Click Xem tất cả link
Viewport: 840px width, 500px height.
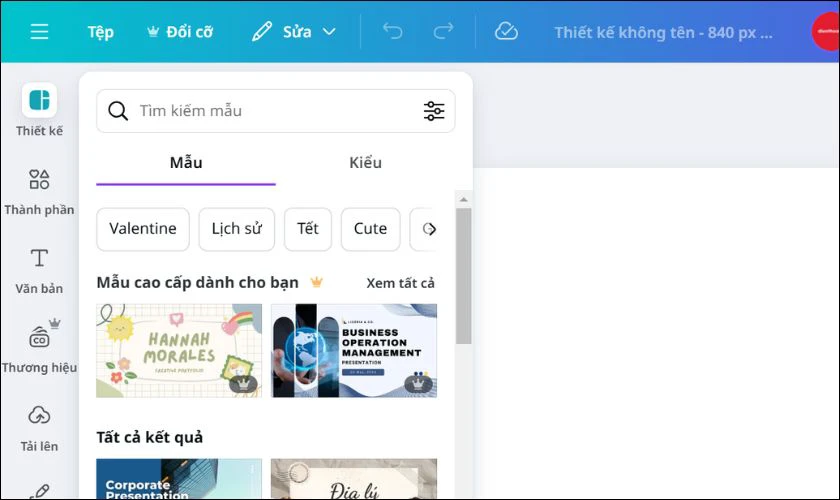click(x=401, y=283)
